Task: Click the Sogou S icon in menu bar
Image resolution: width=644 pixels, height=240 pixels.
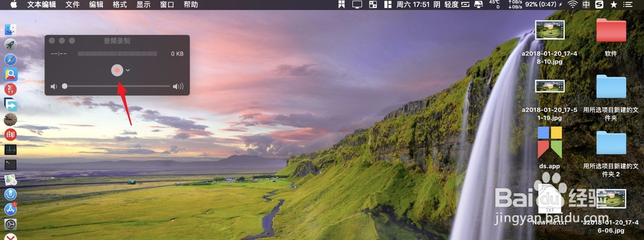Action: 599,5
